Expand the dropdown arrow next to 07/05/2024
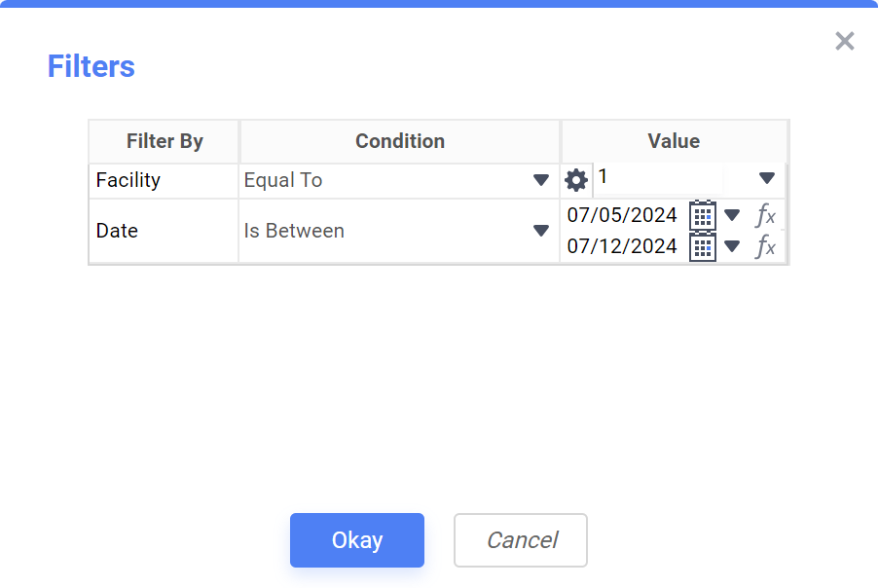The height and width of the screenshot is (588, 879). 733,215
